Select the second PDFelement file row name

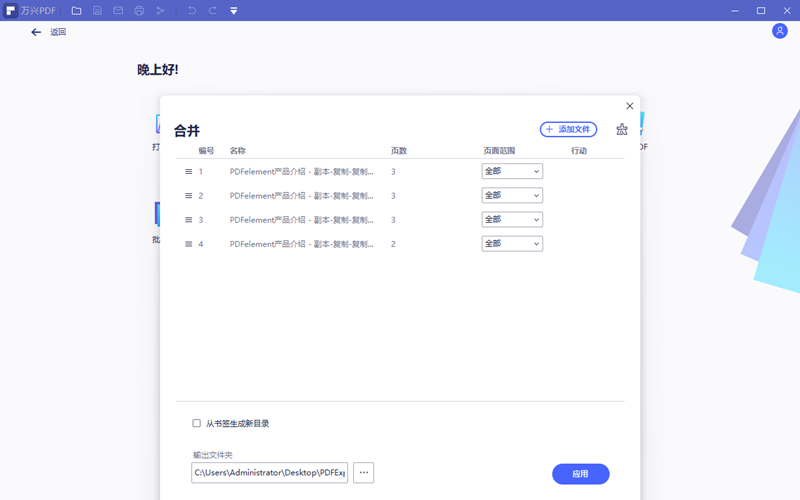point(301,195)
